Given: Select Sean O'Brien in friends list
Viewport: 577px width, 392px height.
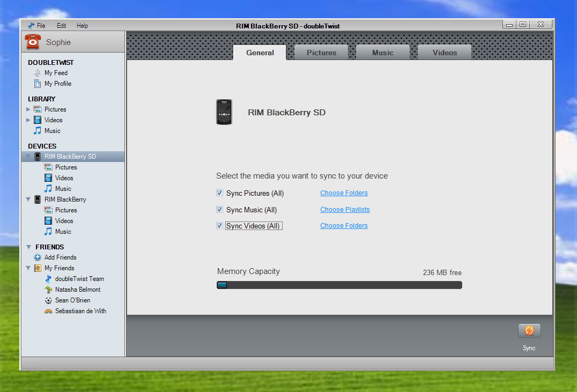Looking at the screenshot, I should pos(72,300).
